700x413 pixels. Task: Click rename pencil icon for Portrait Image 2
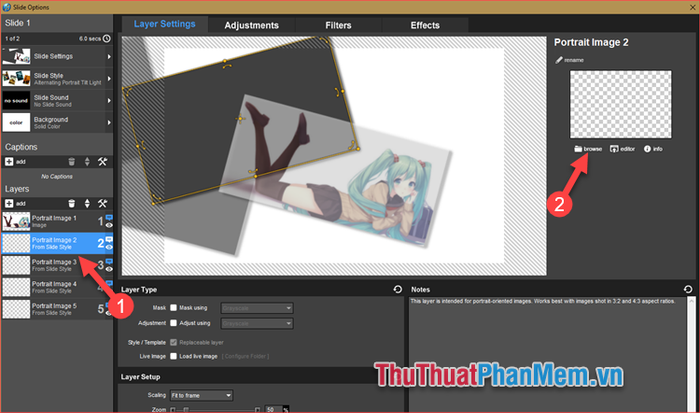pos(559,60)
